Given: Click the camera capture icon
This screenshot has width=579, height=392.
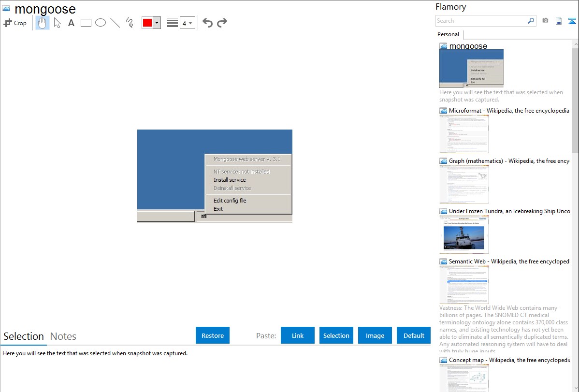Looking at the screenshot, I should click(x=545, y=21).
